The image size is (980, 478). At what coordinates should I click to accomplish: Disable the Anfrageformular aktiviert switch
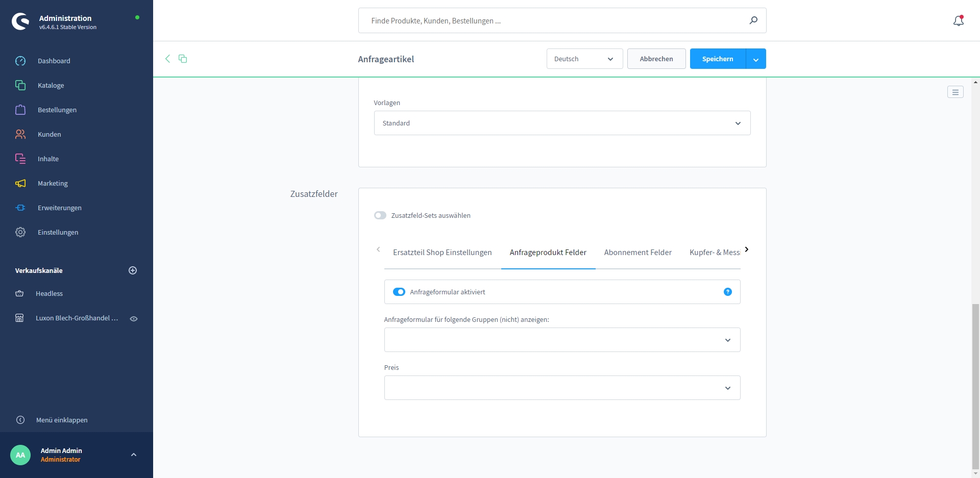pos(399,292)
